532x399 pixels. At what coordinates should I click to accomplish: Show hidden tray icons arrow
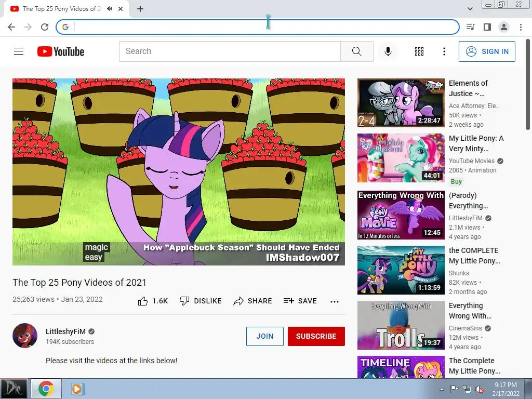tap(442, 389)
